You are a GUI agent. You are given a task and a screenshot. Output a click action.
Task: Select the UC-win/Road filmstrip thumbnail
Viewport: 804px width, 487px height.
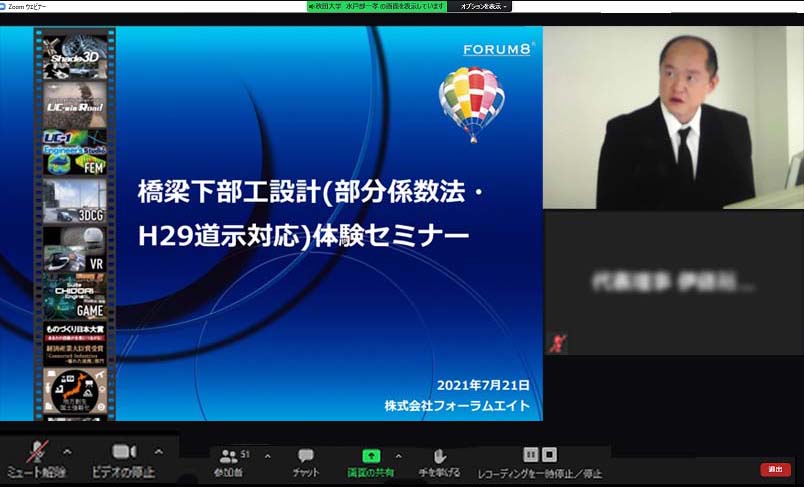(75, 105)
